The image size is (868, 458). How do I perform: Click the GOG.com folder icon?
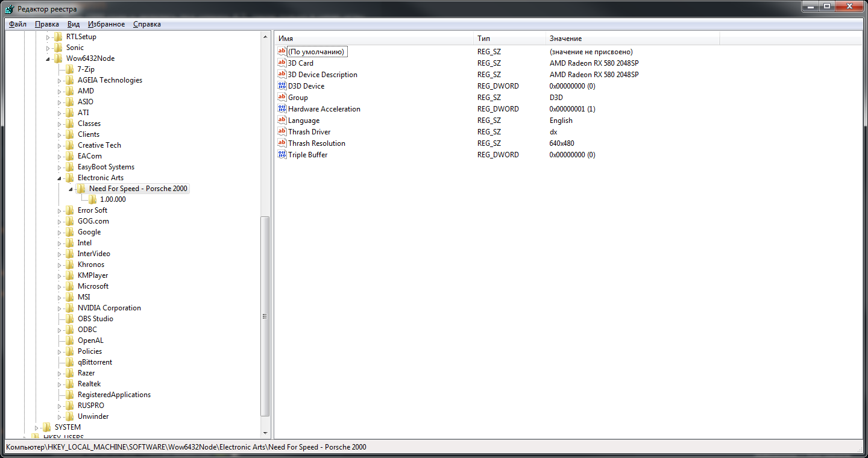click(70, 221)
